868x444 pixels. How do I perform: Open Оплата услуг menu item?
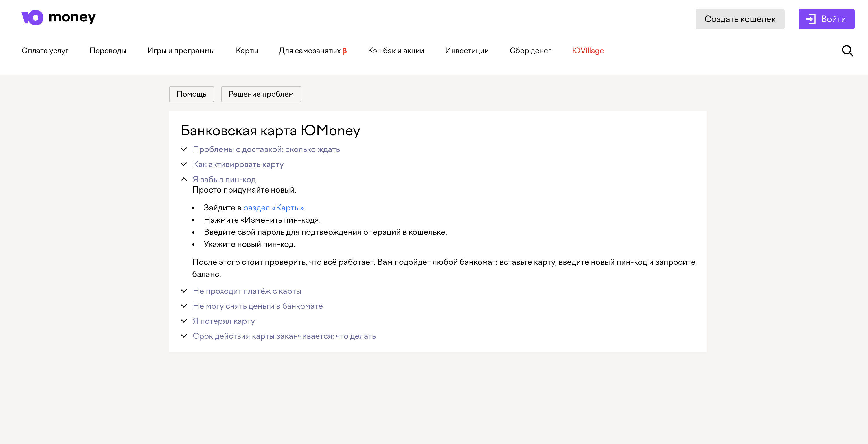pyautogui.click(x=45, y=51)
